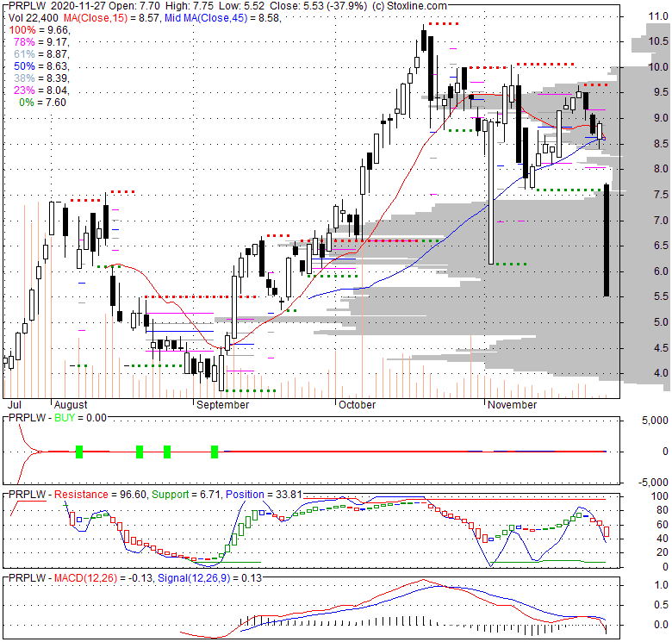Click the 'August' month label on time axis
Screen dimensions: 672x642
pyautogui.click(x=71, y=404)
